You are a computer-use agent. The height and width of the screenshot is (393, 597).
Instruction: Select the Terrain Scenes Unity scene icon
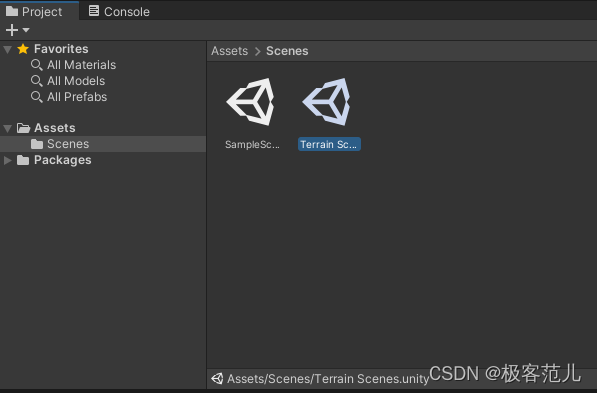(327, 102)
